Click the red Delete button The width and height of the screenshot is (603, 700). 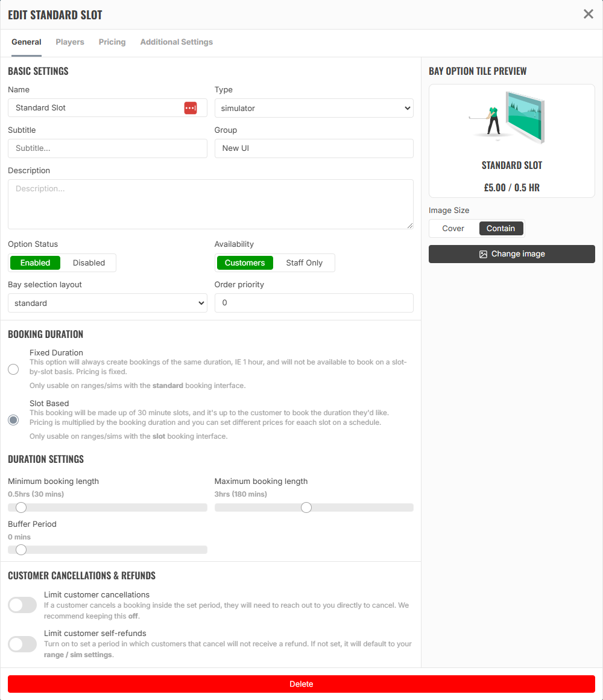tap(301, 684)
